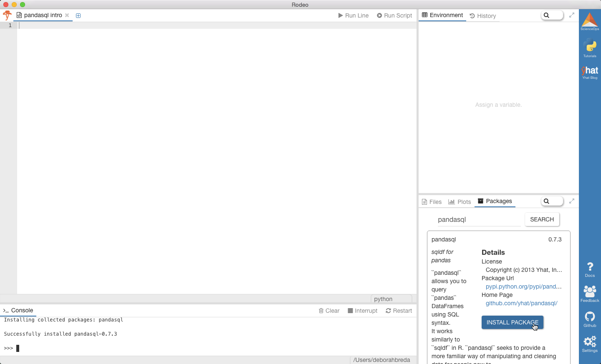
Task: Restart the console kernel
Action: 399,311
